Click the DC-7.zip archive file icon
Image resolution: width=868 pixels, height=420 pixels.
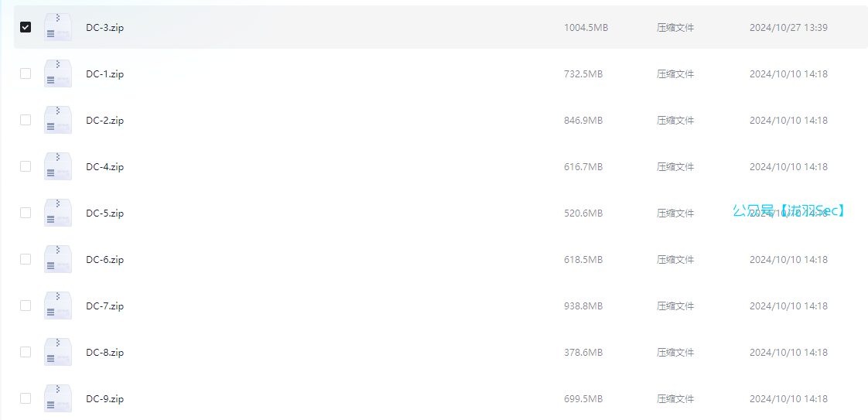click(x=58, y=306)
